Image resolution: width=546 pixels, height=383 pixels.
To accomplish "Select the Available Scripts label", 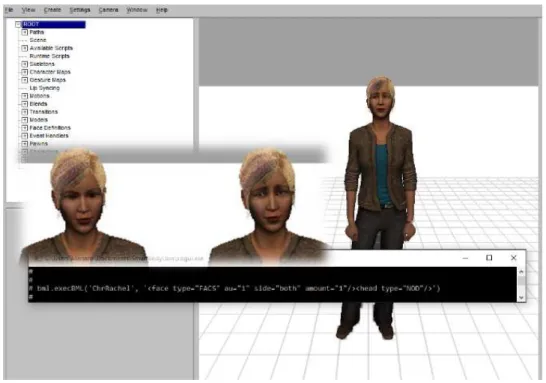I will 51,48.
